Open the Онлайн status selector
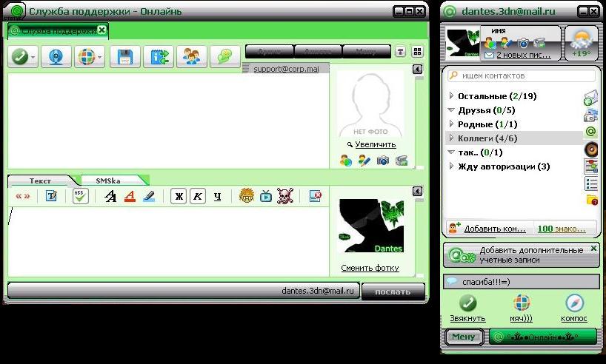606x364 pixels. point(543,337)
